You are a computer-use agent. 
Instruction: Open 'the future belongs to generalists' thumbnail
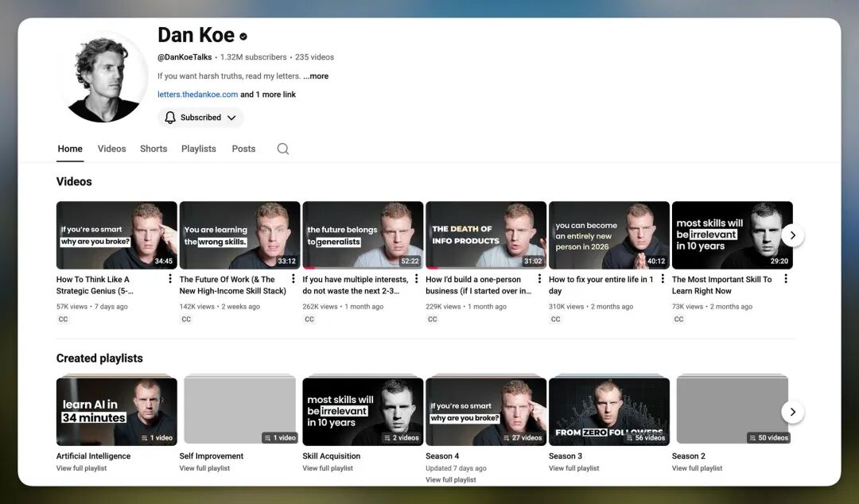[x=363, y=235]
